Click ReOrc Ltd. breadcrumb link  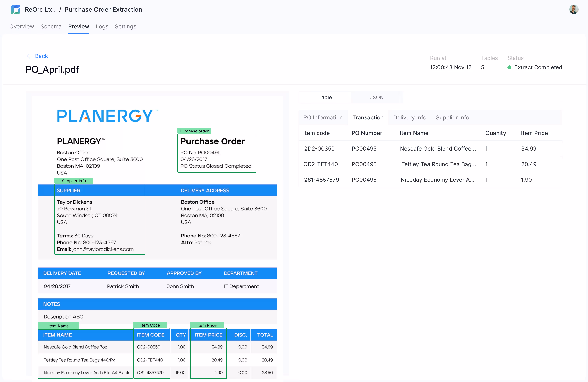click(x=40, y=9)
